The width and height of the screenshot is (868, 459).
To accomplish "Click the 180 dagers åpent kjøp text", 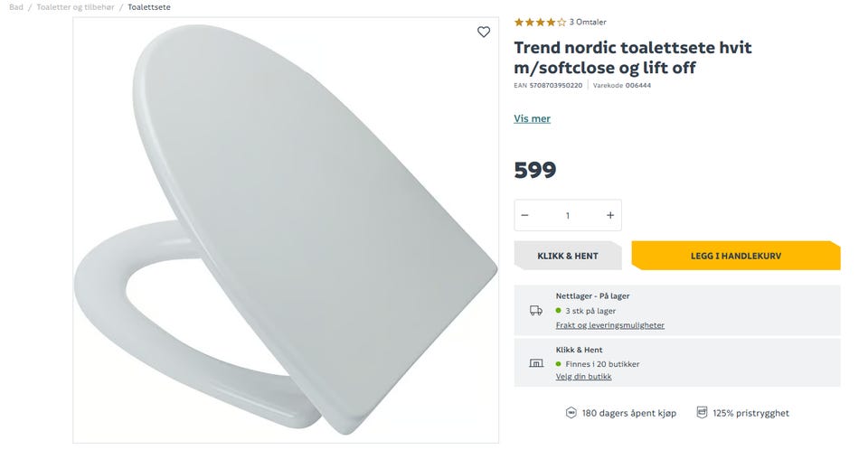I will 628,413.
